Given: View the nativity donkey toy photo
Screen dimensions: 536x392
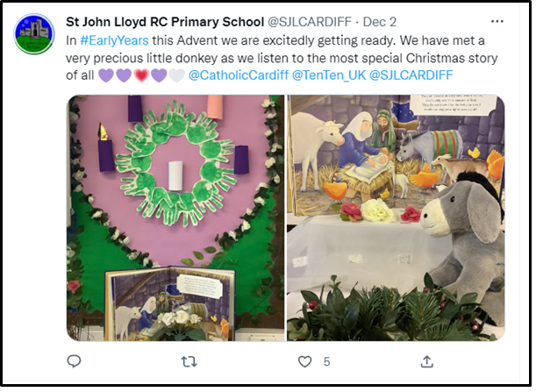Looking at the screenshot, I should click(x=396, y=218).
